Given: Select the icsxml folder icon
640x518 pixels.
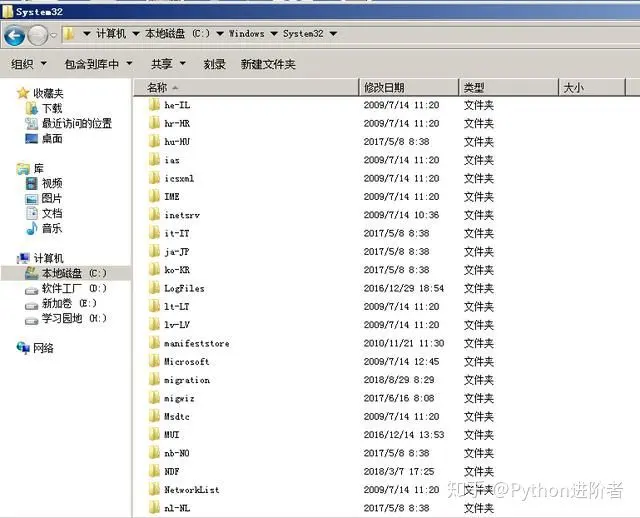Looking at the screenshot, I should (x=154, y=178).
